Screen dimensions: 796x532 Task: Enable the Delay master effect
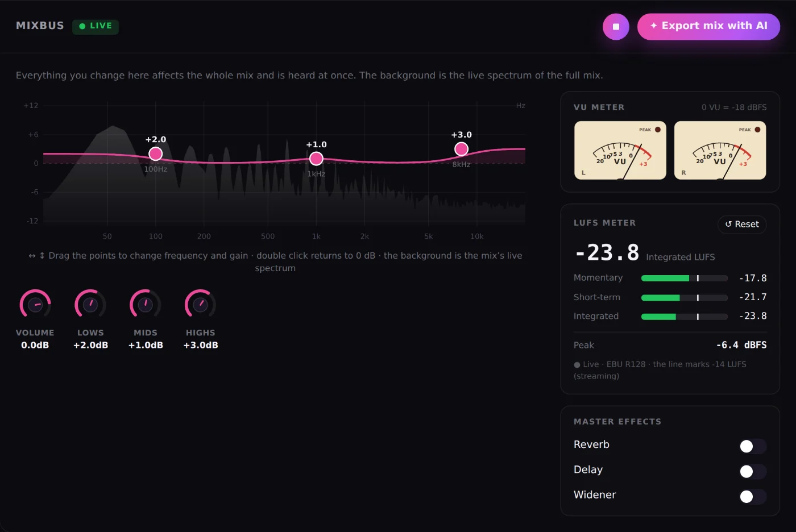click(x=753, y=471)
